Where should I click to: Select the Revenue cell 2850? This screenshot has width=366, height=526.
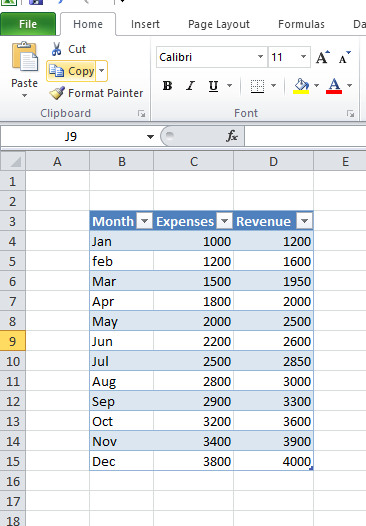click(x=273, y=361)
